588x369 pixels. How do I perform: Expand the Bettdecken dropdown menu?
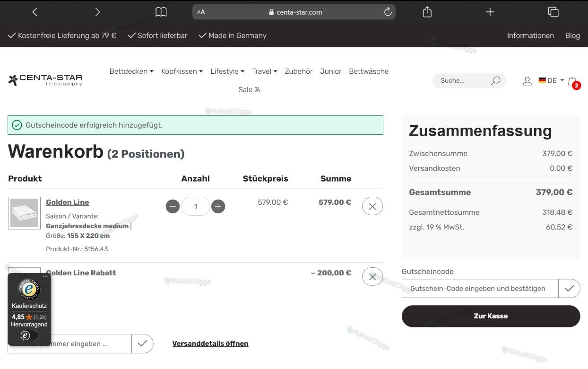(x=131, y=71)
